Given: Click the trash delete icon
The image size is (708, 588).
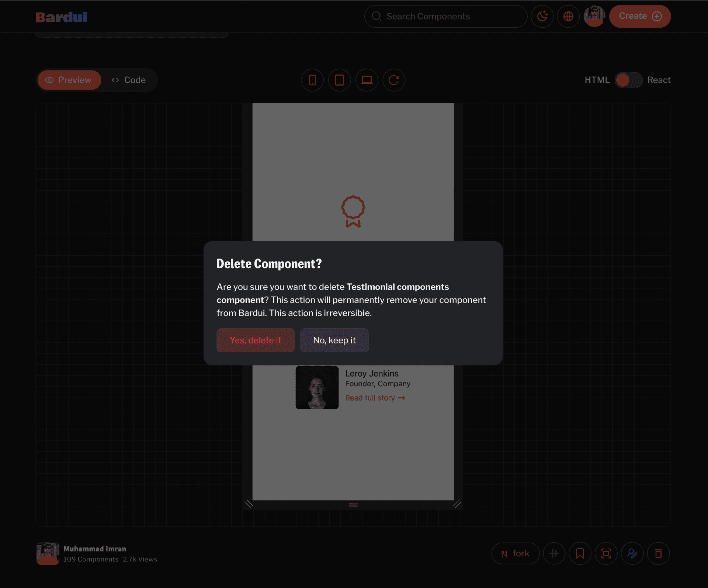Looking at the screenshot, I should (x=658, y=553).
